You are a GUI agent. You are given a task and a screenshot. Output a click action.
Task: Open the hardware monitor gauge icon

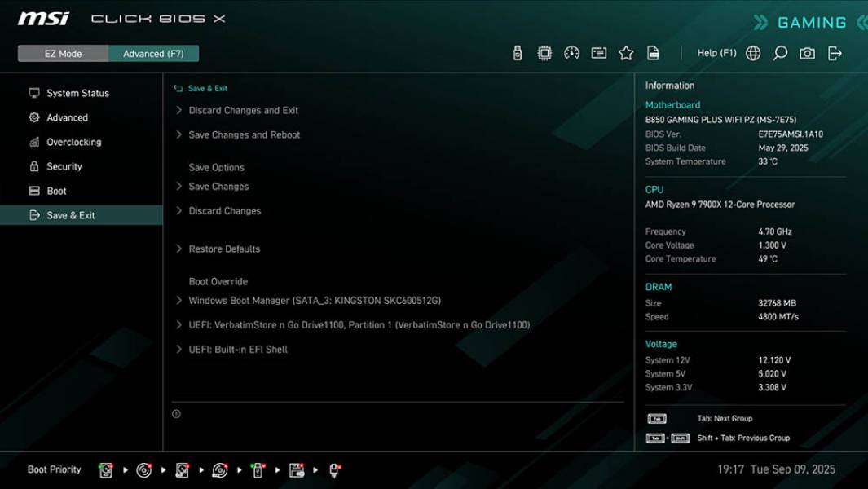pyautogui.click(x=571, y=52)
